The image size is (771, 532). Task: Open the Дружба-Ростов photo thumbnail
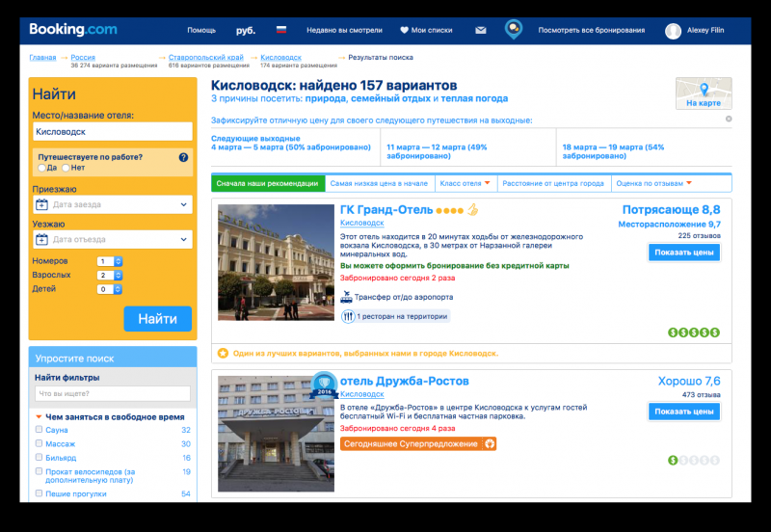coord(276,434)
